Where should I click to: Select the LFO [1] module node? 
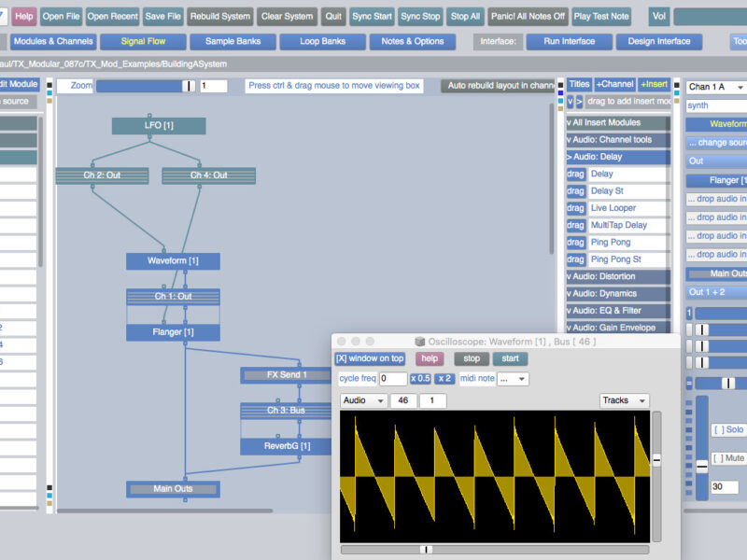pos(159,126)
